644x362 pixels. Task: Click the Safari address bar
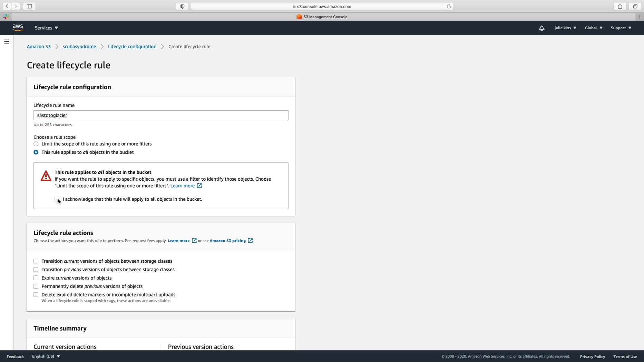pos(322,6)
